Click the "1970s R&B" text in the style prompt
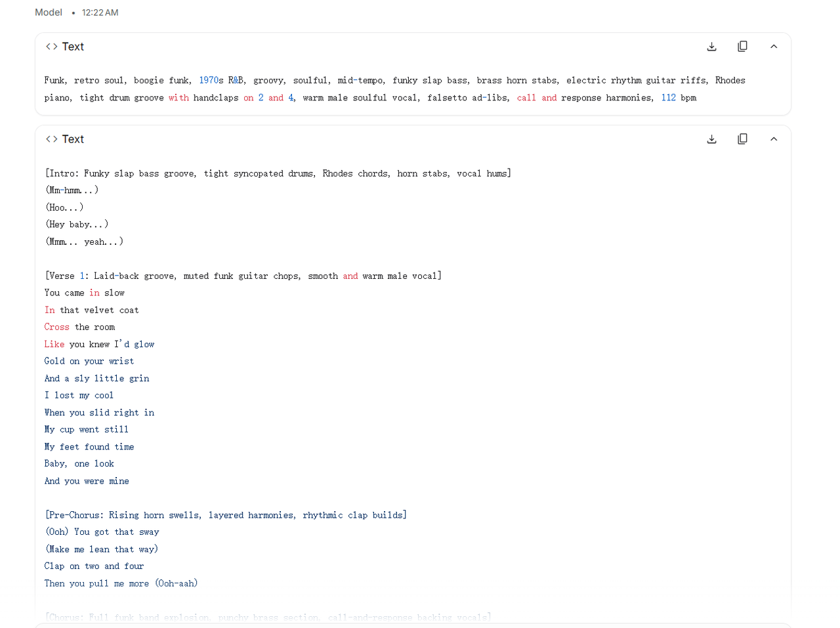This screenshot has height=628, width=840. pyautogui.click(x=222, y=80)
